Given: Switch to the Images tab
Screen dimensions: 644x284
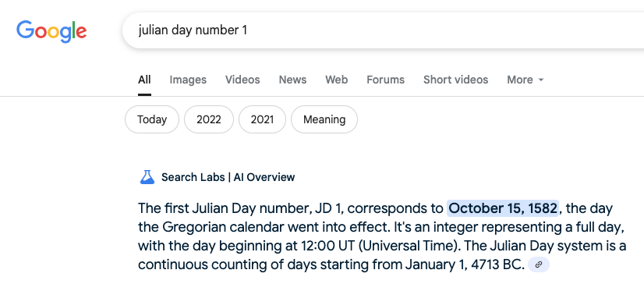Looking at the screenshot, I should click(x=188, y=80).
